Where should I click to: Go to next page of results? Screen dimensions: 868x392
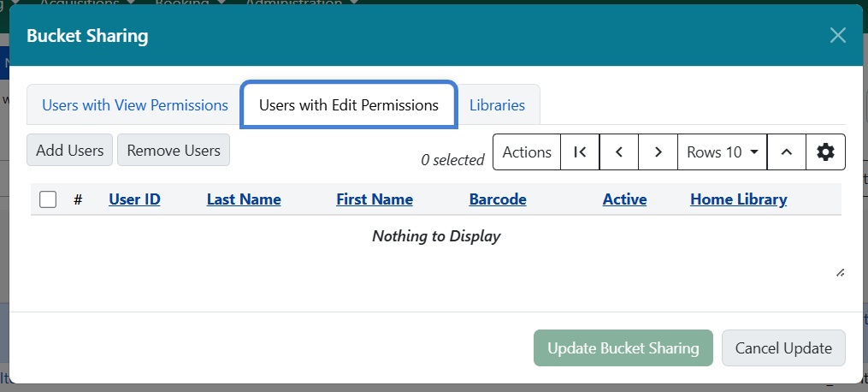[x=658, y=151]
